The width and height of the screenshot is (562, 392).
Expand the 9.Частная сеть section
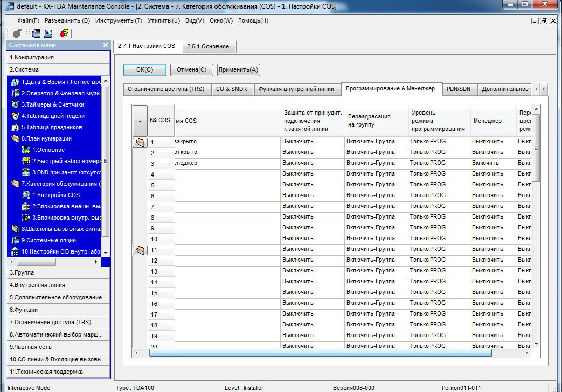tap(58, 347)
